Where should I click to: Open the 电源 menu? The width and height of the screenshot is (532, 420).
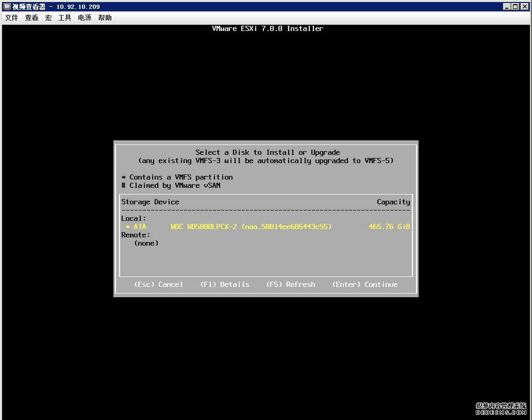[84, 18]
